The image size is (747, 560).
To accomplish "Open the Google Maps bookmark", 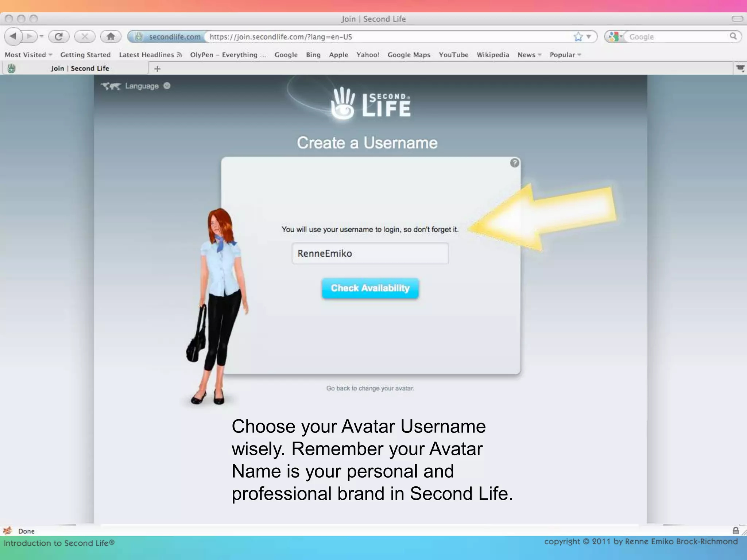I will (x=409, y=55).
